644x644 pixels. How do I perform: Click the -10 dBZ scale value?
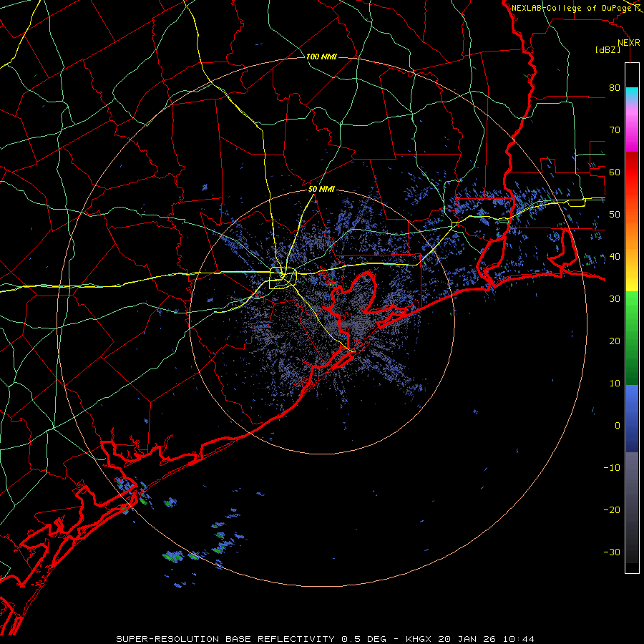612,468
